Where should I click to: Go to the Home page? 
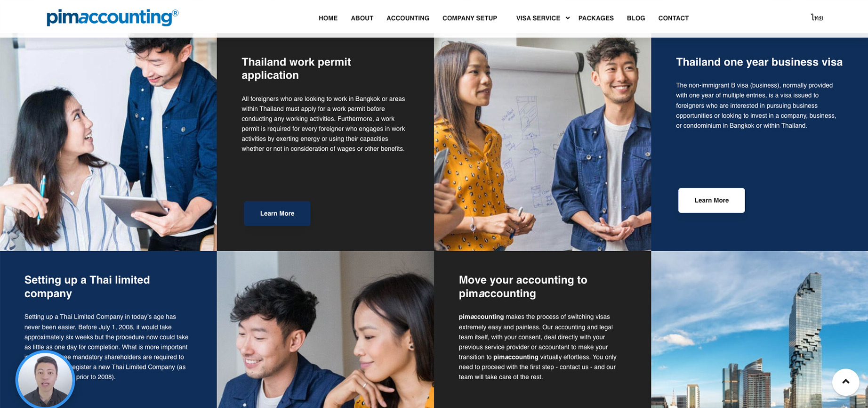click(328, 18)
